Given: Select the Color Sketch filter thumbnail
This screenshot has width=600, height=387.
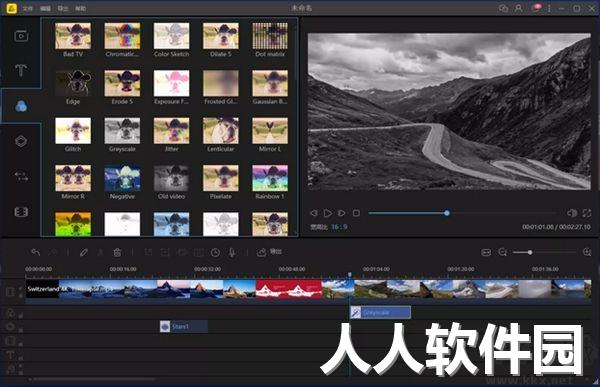Looking at the screenshot, I should point(171,36).
